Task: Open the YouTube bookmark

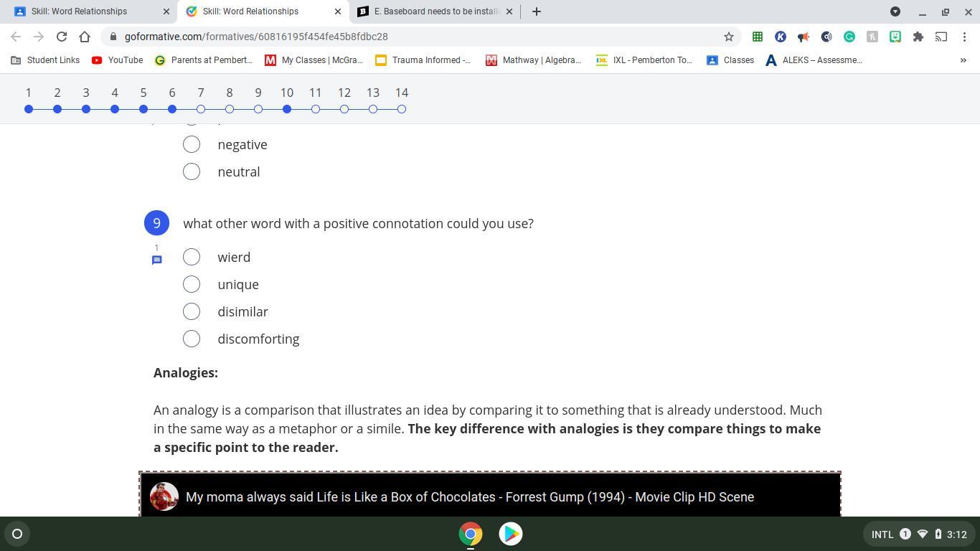Action: click(118, 60)
